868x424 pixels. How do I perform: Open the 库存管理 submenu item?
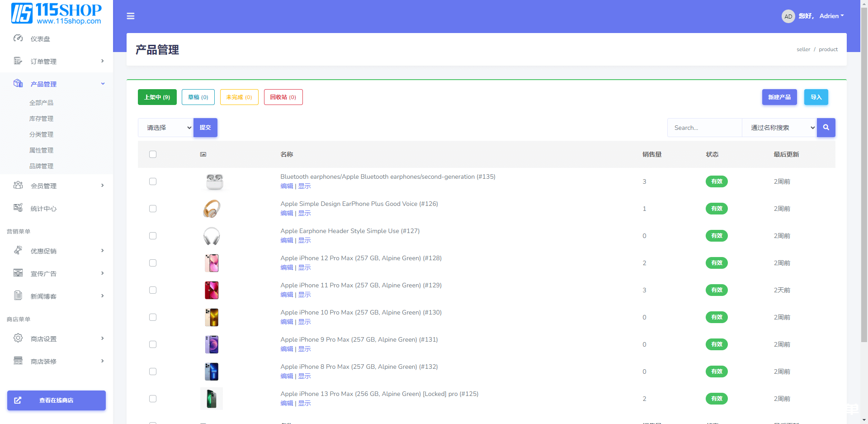tap(41, 119)
